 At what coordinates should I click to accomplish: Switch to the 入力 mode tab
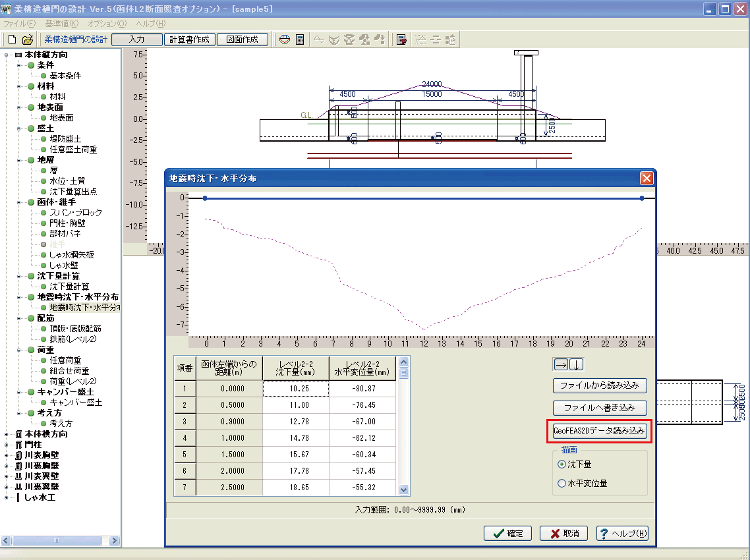click(x=137, y=40)
